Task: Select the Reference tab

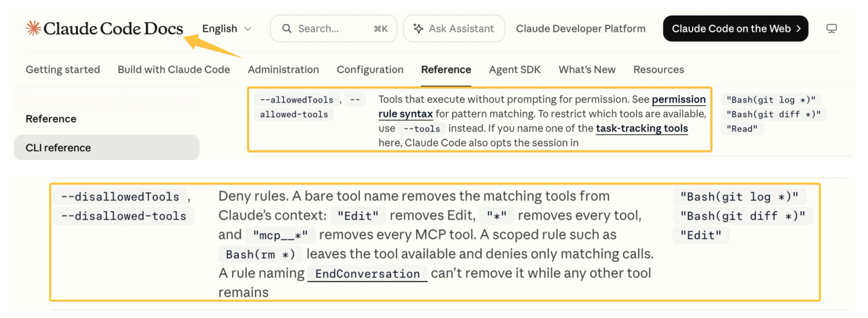Action: [446, 69]
